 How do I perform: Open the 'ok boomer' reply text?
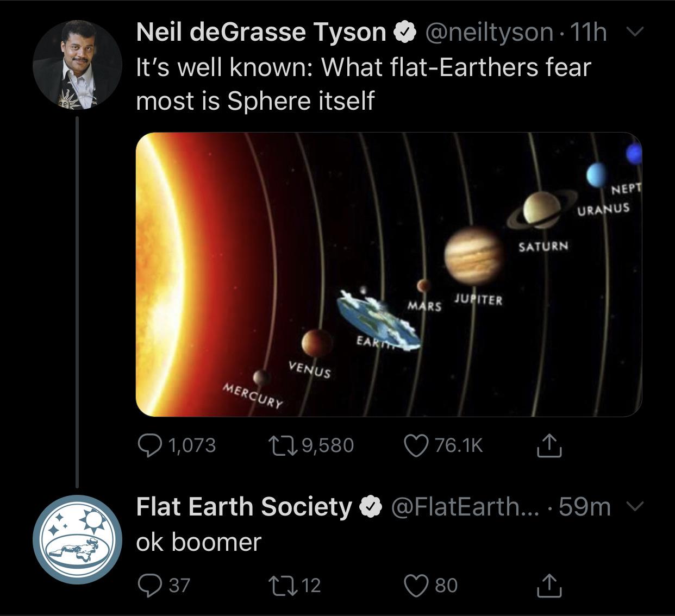(199, 542)
